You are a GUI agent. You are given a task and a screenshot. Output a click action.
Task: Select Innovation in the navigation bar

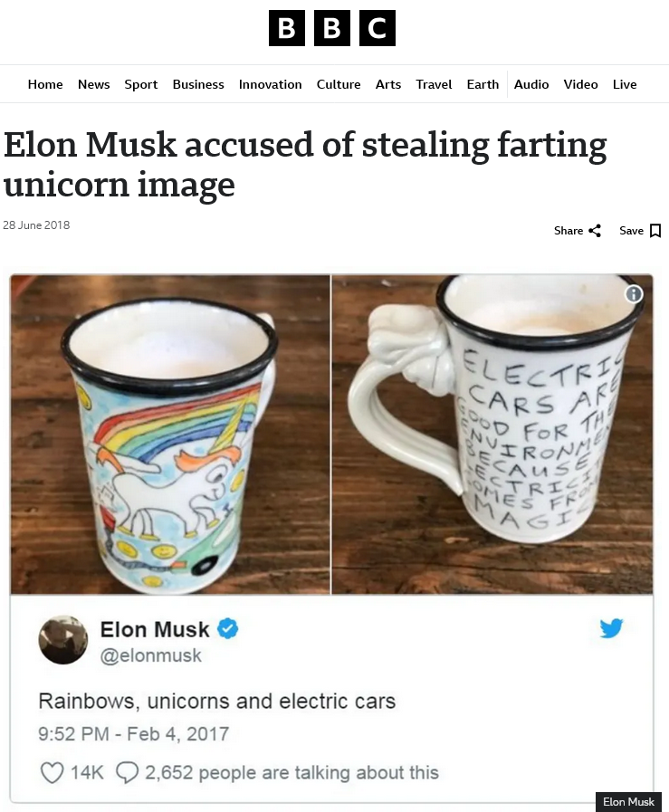(271, 84)
